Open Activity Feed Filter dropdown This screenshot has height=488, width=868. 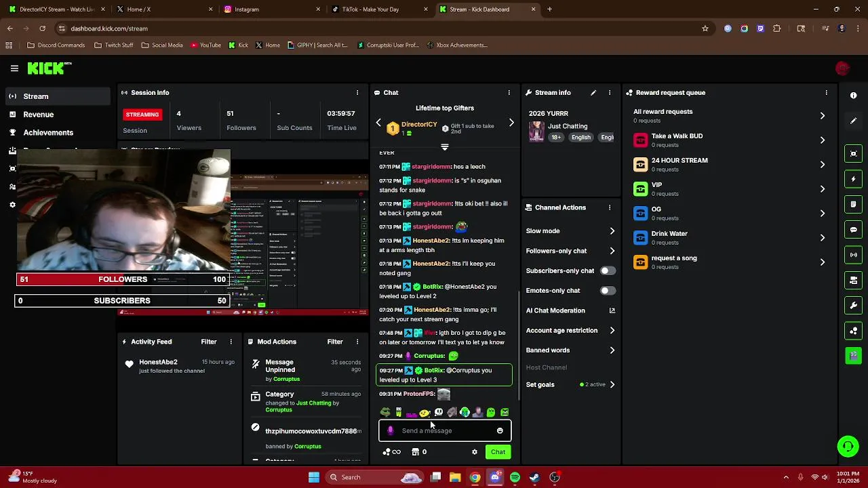(x=209, y=342)
